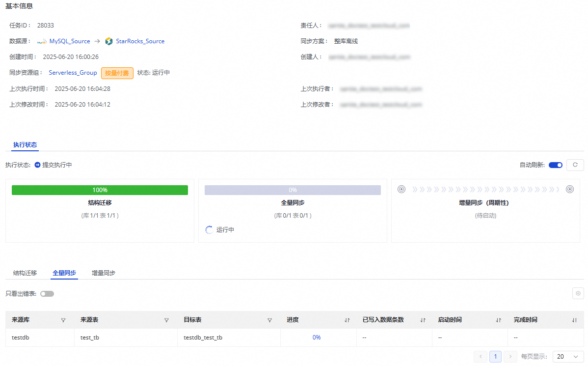Filter the 来源库 column

point(63,320)
